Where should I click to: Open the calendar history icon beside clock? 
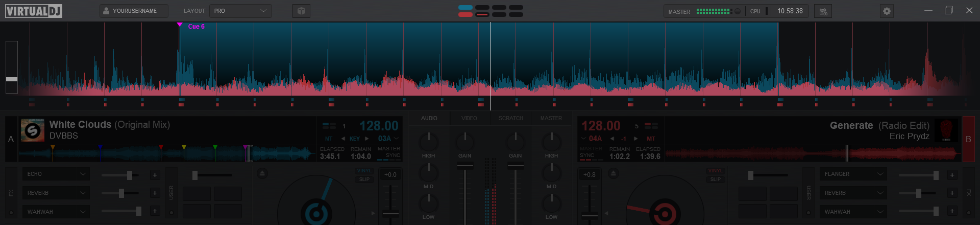[x=823, y=11]
